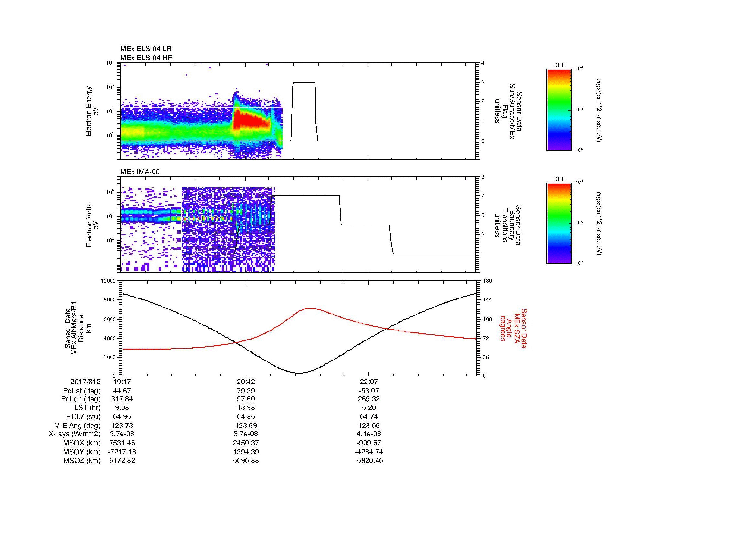Click the 'Electron Volts eV' axis label
Image resolution: width=756 pixels, height=534 pixels.
[x=92, y=225]
